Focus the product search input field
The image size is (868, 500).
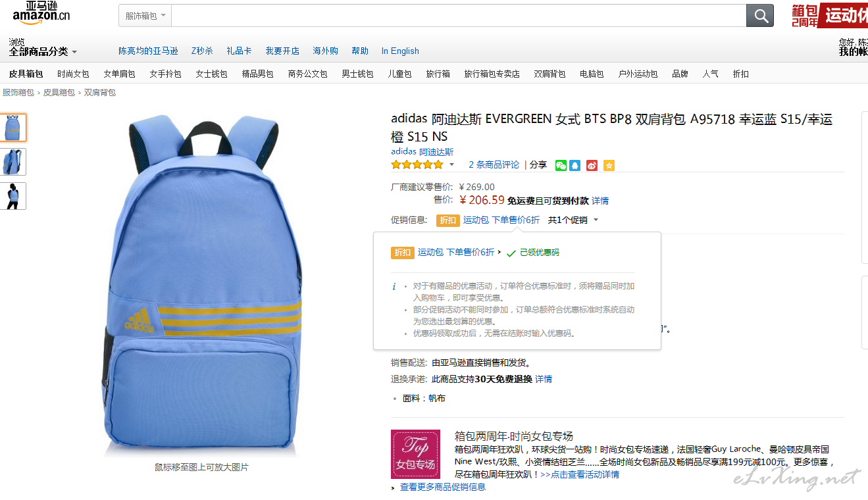[x=459, y=16]
